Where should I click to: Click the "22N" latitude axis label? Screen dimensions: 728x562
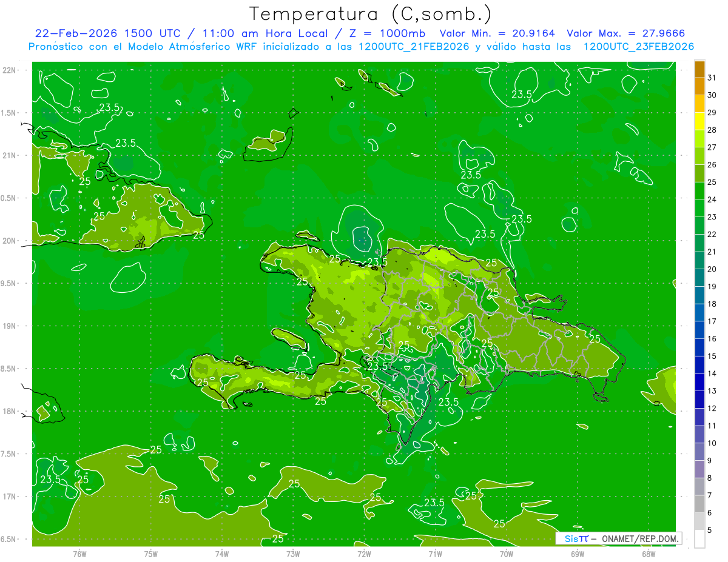[9, 70]
